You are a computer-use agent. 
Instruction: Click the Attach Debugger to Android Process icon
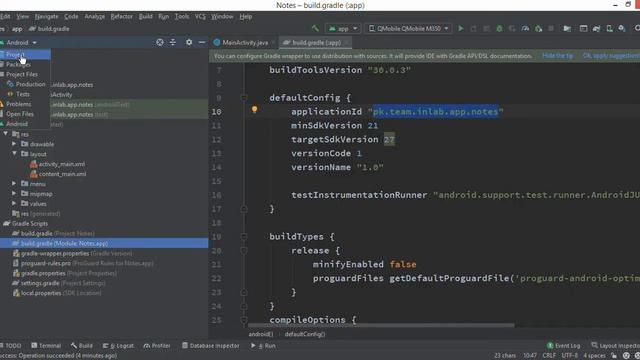click(x=539, y=29)
